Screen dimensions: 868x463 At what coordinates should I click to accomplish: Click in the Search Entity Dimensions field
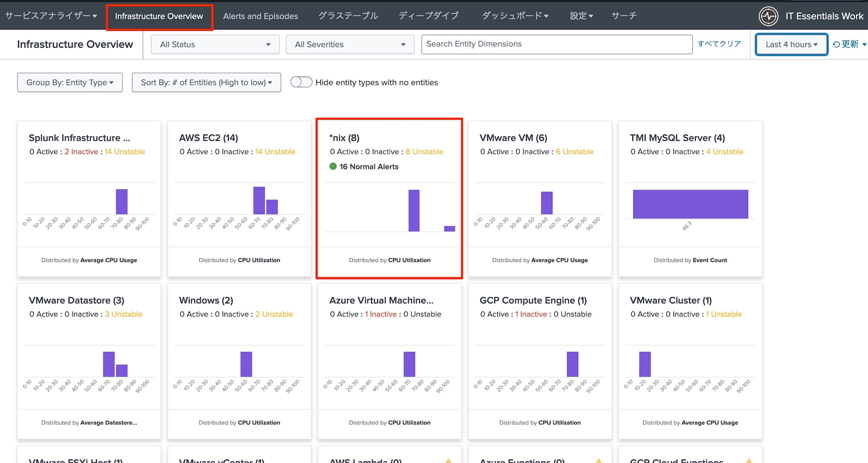pos(557,44)
